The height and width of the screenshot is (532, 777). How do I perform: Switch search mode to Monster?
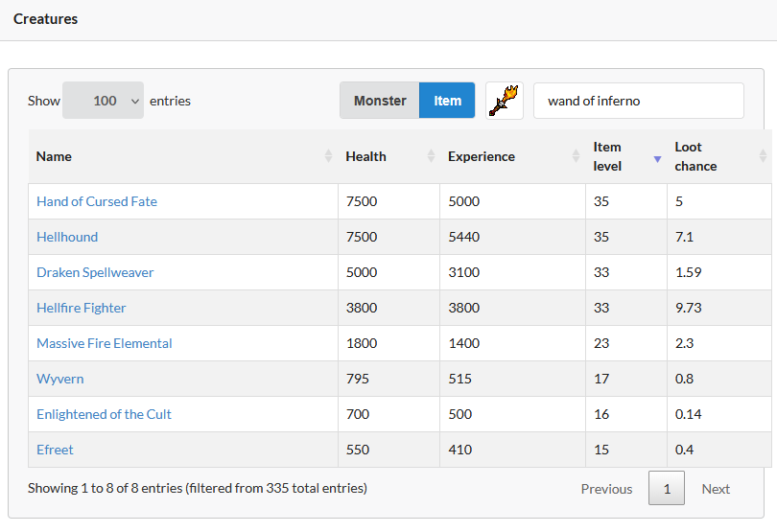click(380, 101)
